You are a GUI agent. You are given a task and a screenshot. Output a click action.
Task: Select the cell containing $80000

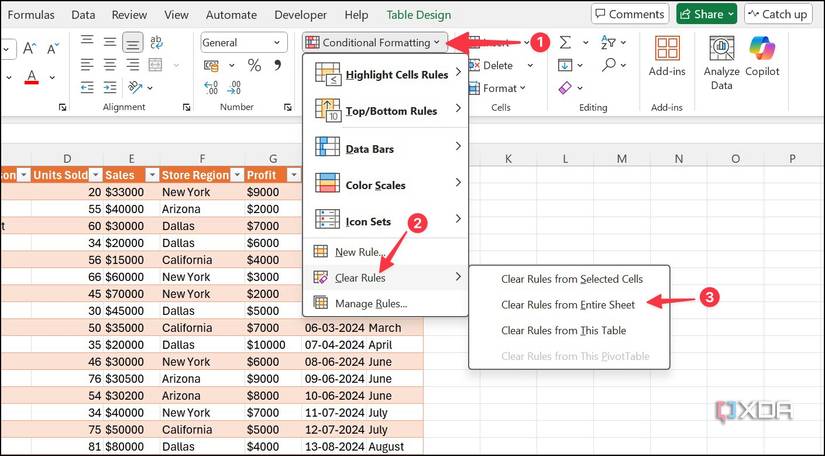click(132, 447)
